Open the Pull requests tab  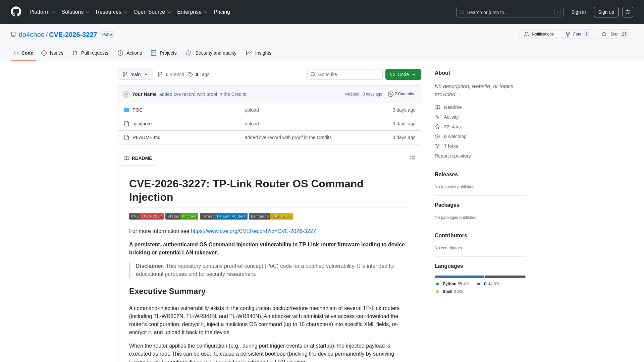(90, 53)
